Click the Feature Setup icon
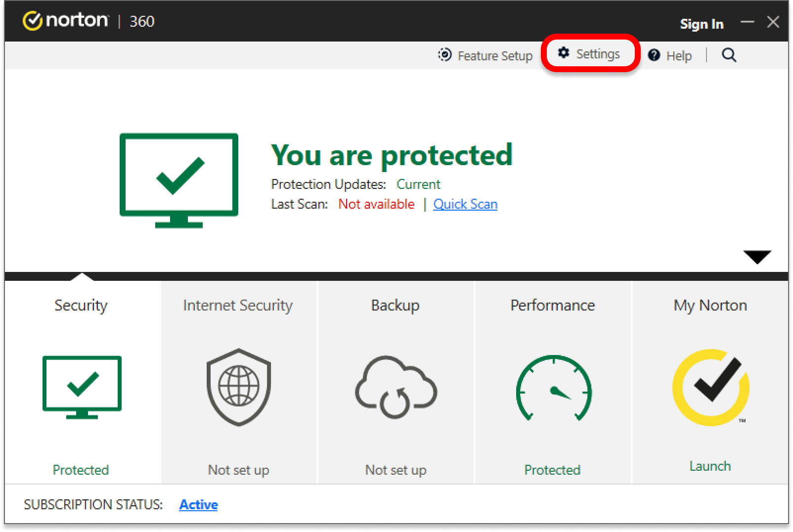Viewport: 793px width, 532px height. pyautogui.click(x=444, y=55)
